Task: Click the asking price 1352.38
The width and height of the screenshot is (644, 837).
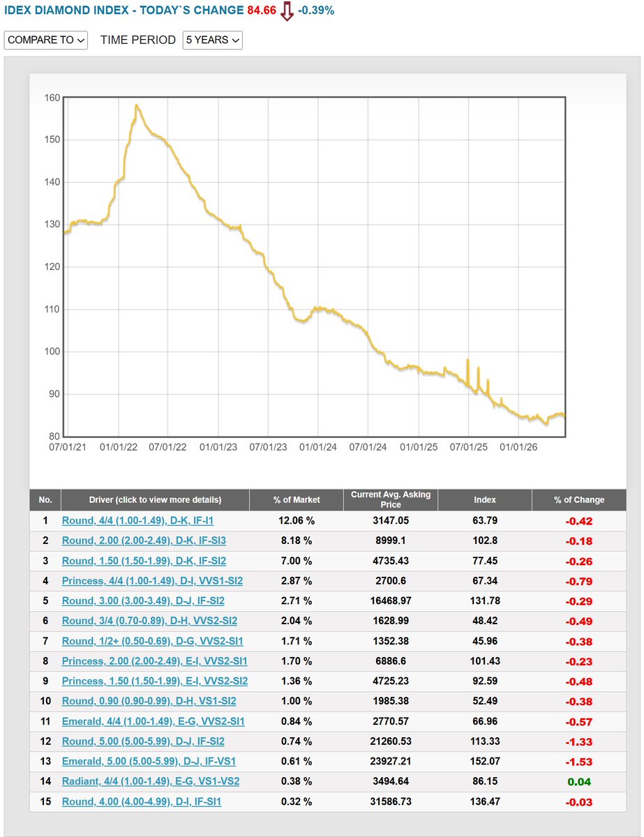Action: click(x=391, y=641)
